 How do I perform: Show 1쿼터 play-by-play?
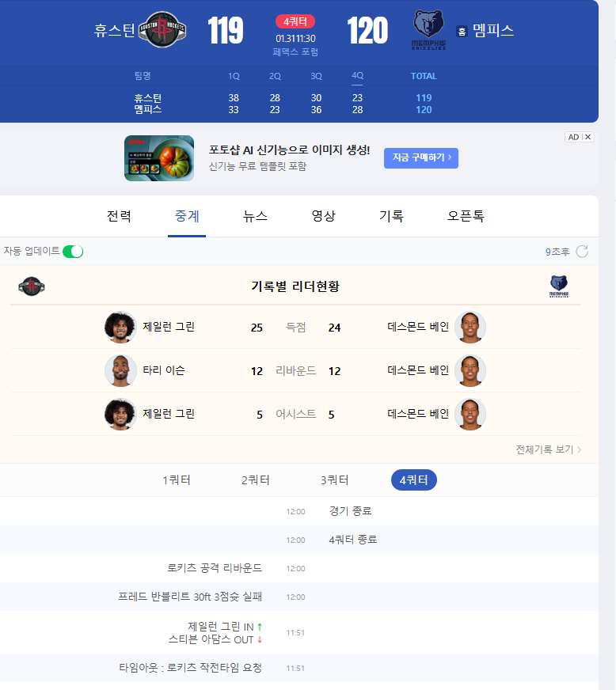coord(177,480)
